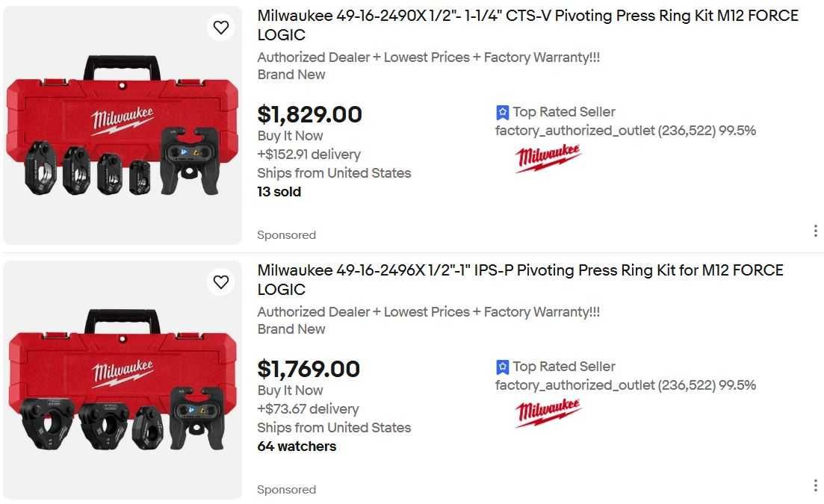Toggle watchlist heart on IPS-P Press Ring Kit
The height and width of the screenshot is (504, 824).
[220, 282]
